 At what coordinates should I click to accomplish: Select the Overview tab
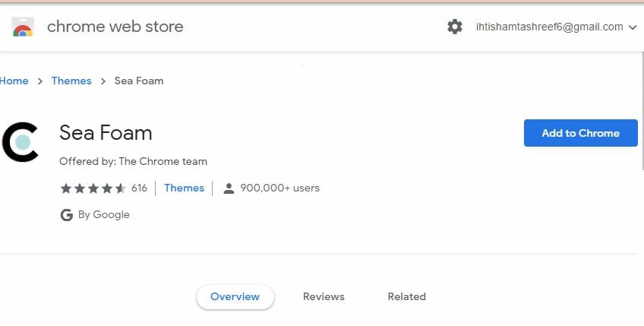tap(235, 296)
